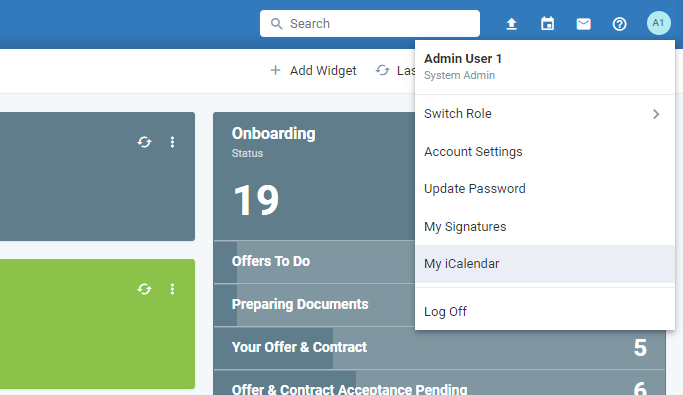Click the upload arrow icon in header
This screenshot has height=395, width=683.
point(511,24)
